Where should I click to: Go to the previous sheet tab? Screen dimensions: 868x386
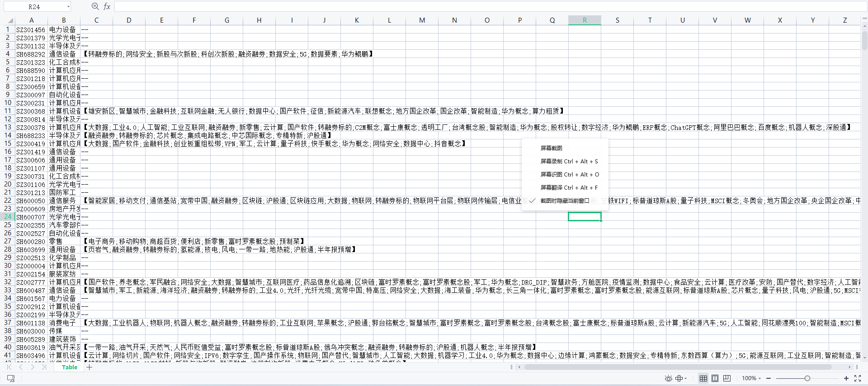[x=21, y=367]
